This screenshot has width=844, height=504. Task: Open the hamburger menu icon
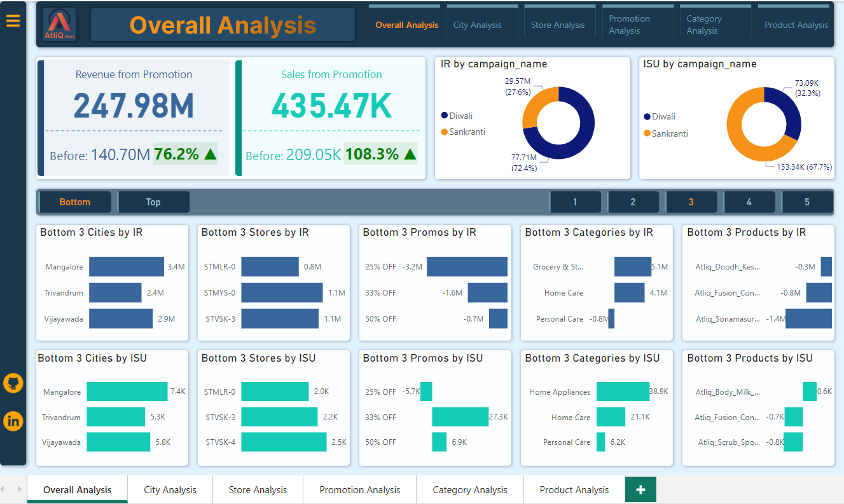click(13, 21)
